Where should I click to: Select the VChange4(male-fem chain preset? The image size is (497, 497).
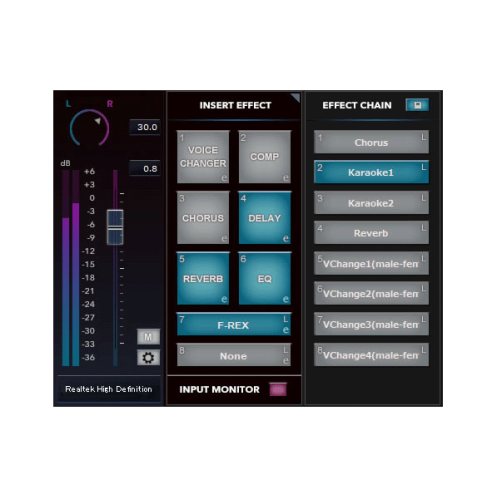[x=371, y=355]
